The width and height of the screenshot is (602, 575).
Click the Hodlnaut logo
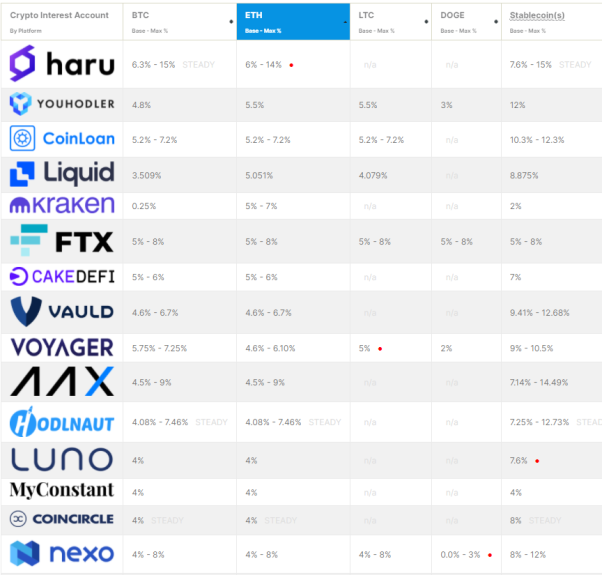[x=62, y=422]
